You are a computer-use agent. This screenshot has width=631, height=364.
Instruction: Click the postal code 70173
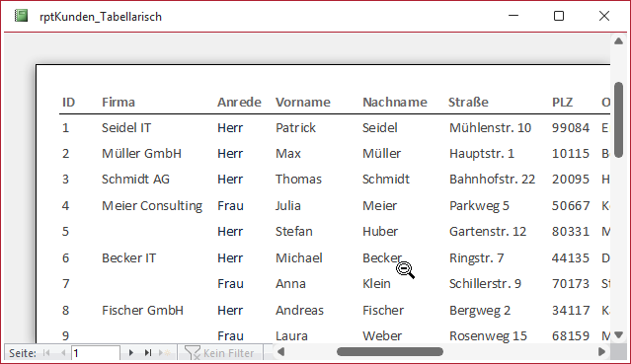click(571, 284)
